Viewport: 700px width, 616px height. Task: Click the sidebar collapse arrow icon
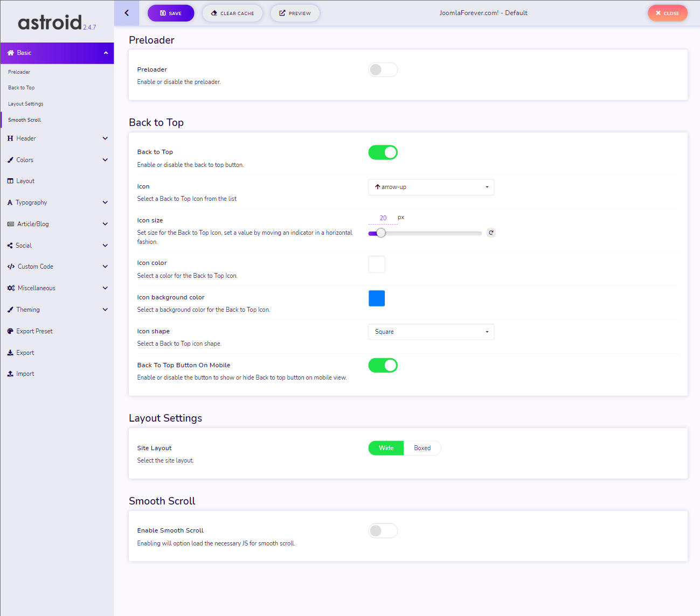coord(127,13)
